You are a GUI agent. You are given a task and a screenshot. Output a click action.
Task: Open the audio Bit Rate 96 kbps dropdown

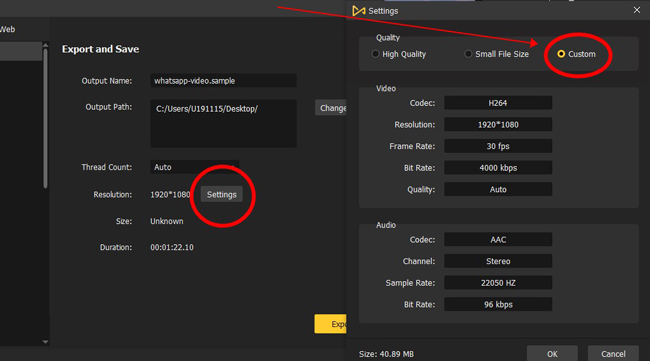[498, 304]
